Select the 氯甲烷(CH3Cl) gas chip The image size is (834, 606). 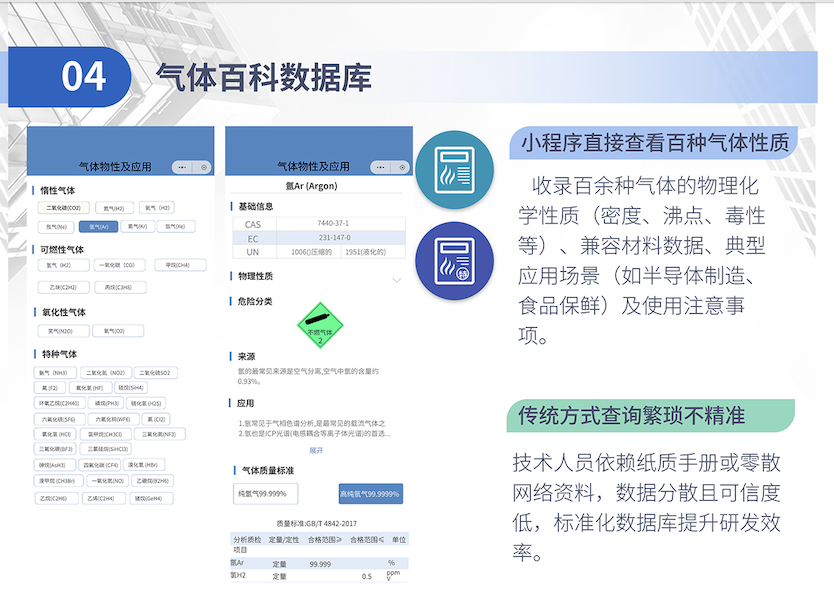point(105,434)
